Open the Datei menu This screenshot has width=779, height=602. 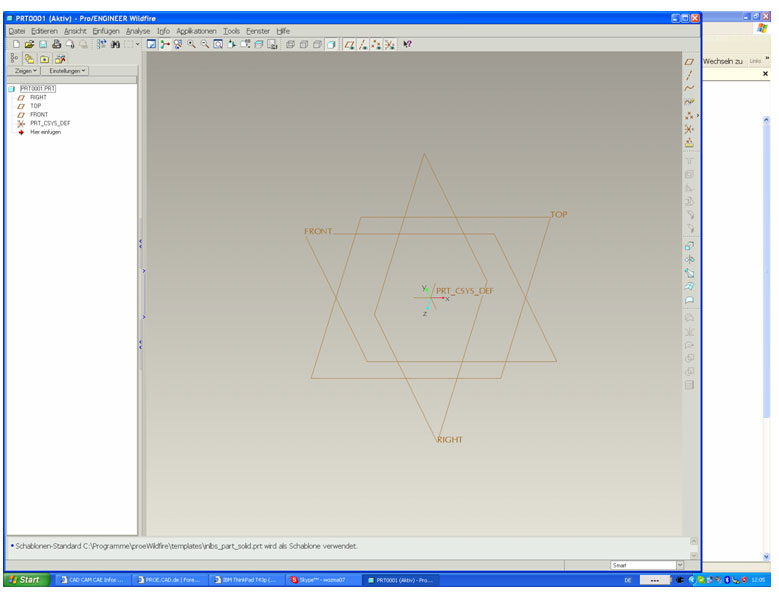pos(17,31)
